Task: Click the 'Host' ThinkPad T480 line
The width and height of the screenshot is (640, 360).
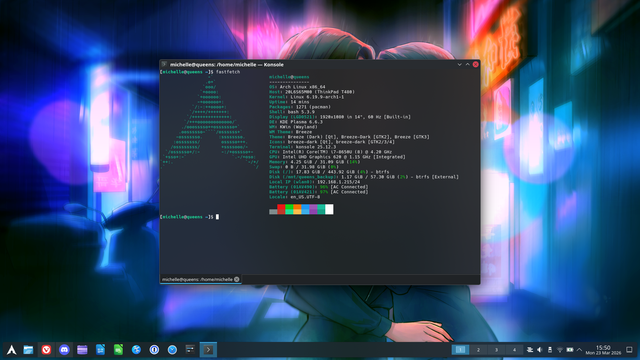Action: click(312, 92)
